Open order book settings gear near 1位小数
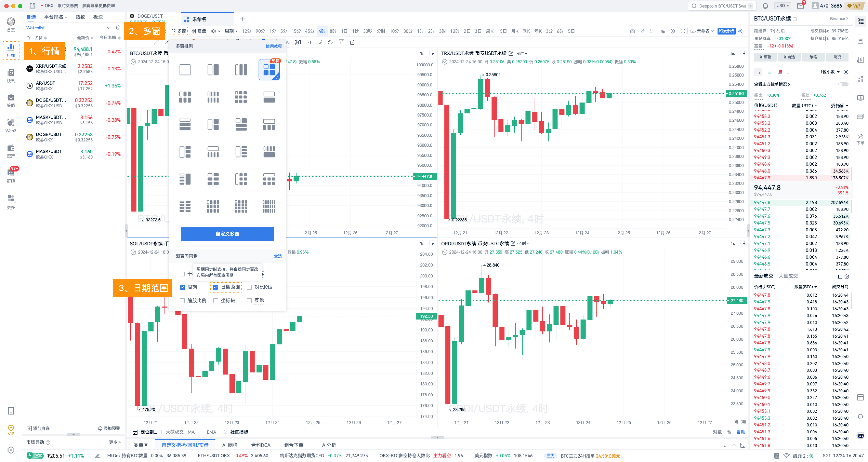This screenshot has width=868, height=462. [x=846, y=72]
